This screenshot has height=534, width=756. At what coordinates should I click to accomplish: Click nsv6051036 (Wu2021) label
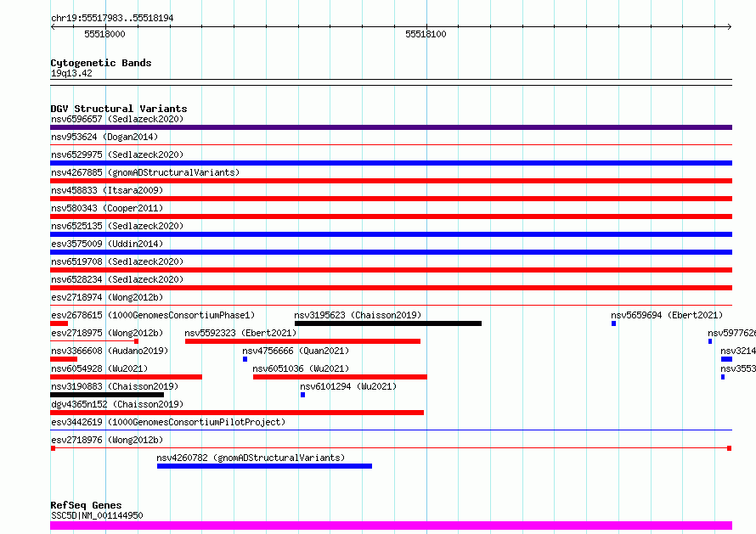tap(301, 368)
